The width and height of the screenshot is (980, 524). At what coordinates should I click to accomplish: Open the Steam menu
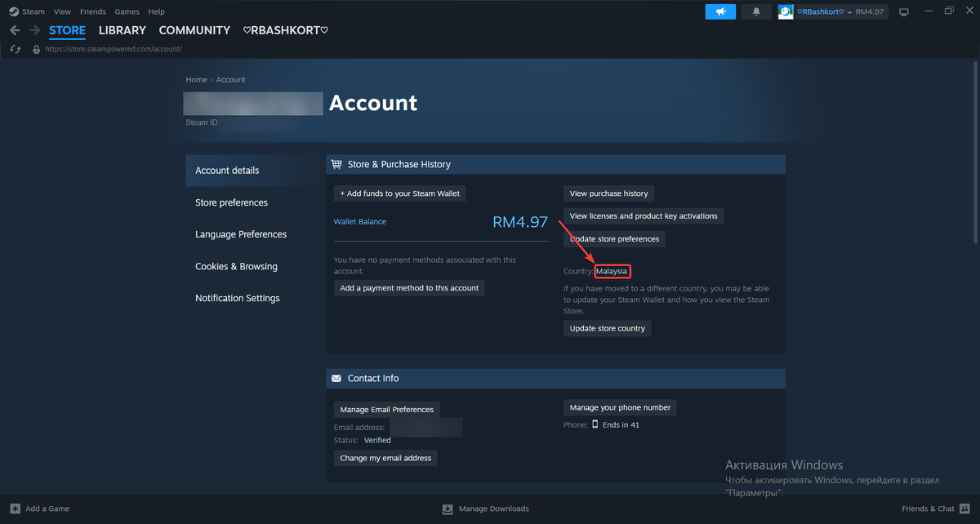pyautogui.click(x=33, y=11)
